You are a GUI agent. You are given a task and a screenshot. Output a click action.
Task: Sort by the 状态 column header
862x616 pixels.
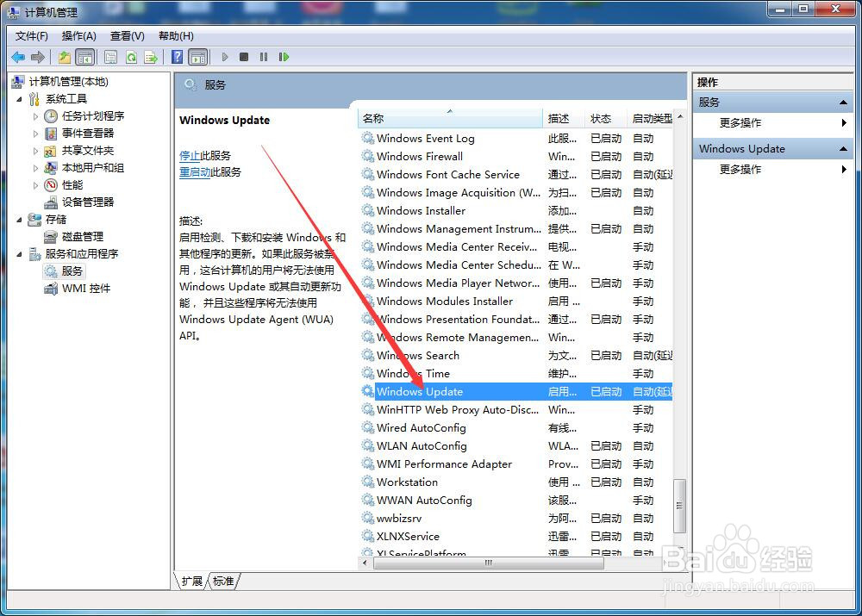tap(605, 118)
